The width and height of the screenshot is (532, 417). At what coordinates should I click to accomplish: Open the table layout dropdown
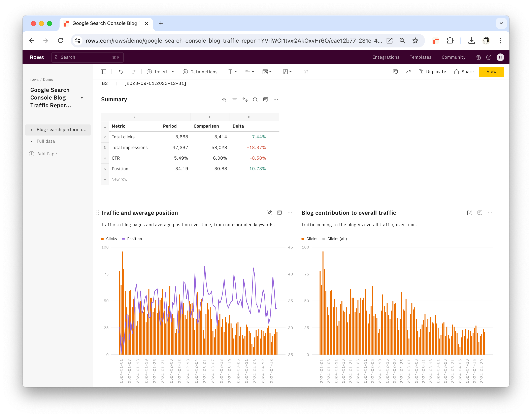287,72
